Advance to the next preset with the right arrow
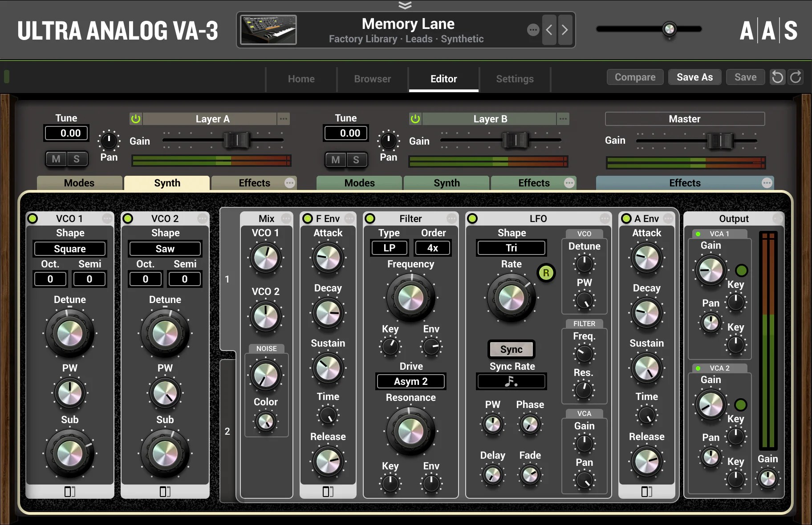This screenshot has width=812, height=525. click(x=564, y=30)
